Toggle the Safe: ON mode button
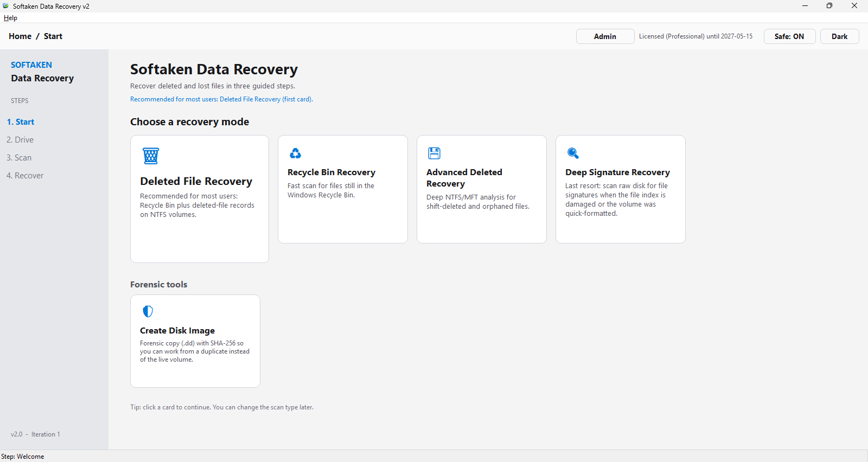The image size is (868, 462). coord(789,36)
